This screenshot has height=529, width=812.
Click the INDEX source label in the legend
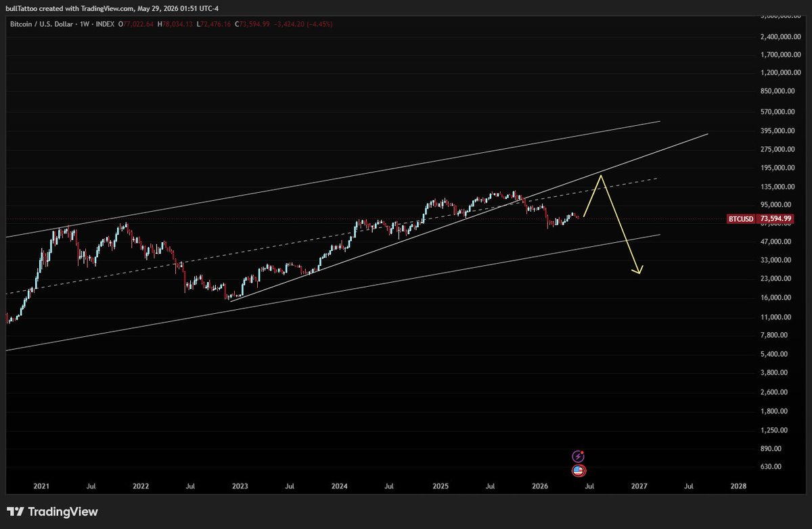pyautogui.click(x=104, y=24)
